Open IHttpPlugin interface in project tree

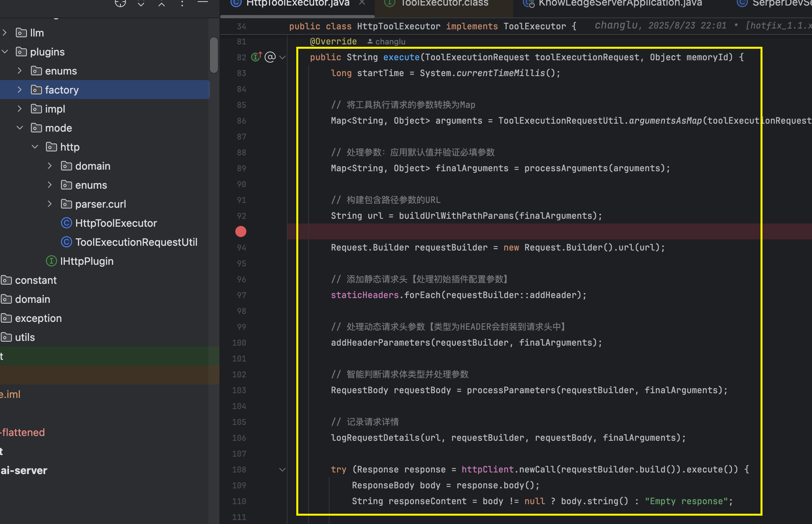pyautogui.click(x=86, y=261)
